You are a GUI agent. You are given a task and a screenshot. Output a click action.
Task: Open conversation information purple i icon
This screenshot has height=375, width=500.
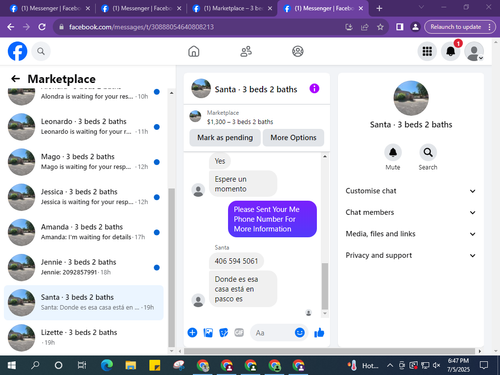pos(314,88)
